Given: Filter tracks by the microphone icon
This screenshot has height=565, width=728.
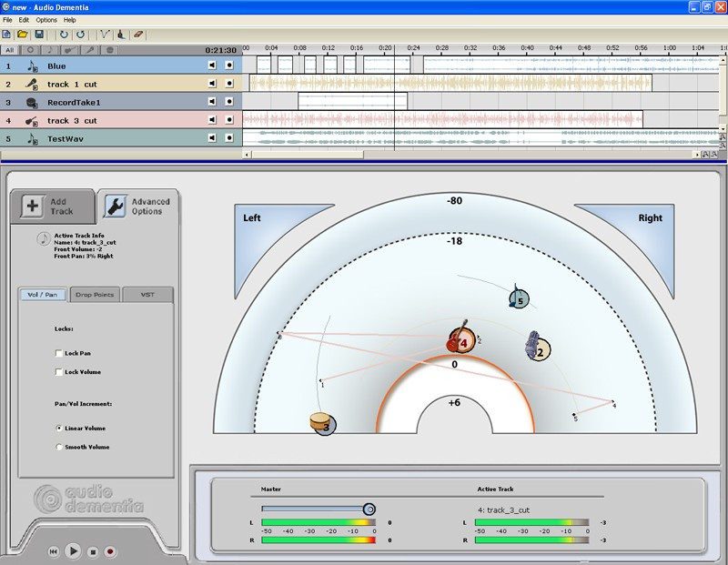Looking at the screenshot, I should point(90,50).
